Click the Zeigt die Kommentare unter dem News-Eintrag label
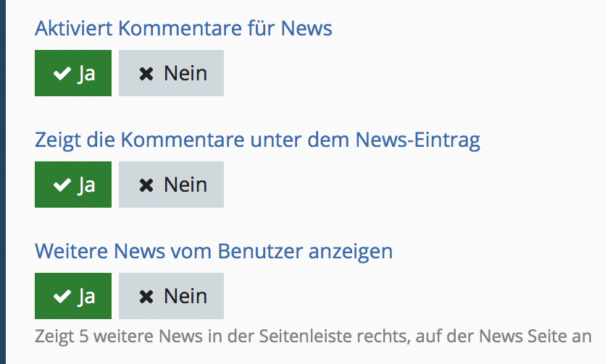Viewport: 605px width, 364px height. tap(257, 140)
